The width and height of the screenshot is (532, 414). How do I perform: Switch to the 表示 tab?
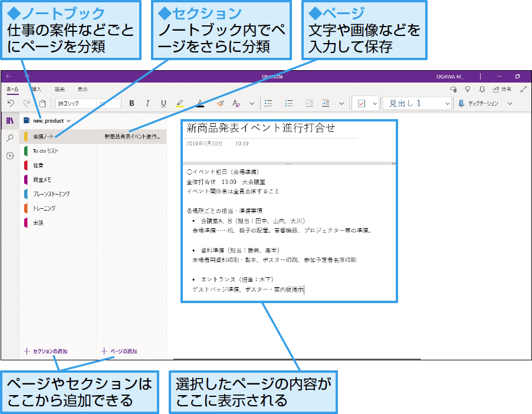click(83, 89)
